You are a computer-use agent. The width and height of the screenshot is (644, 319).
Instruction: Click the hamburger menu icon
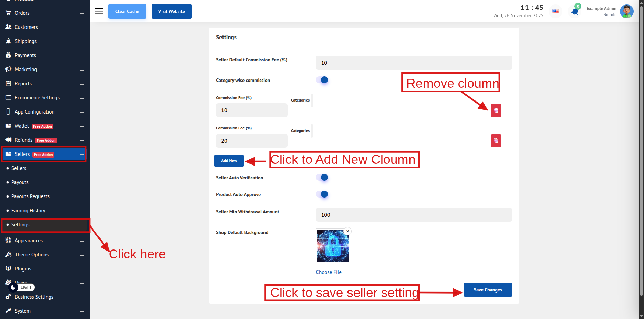(99, 11)
